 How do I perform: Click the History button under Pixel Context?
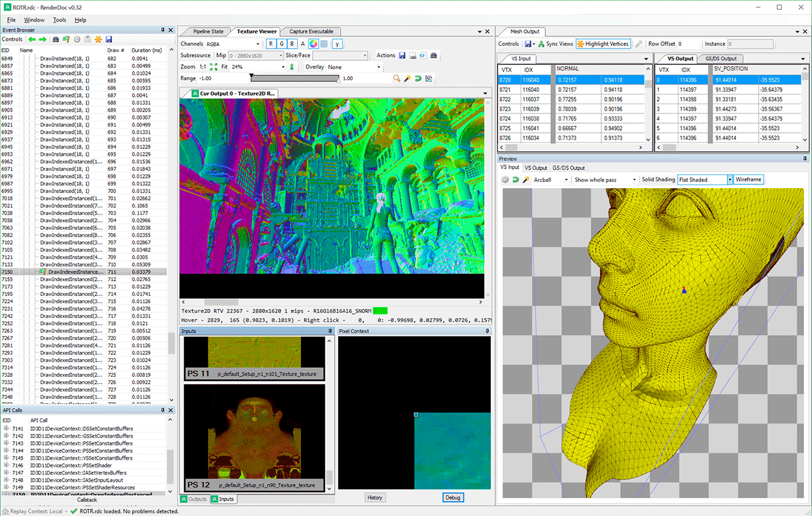[x=375, y=498]
